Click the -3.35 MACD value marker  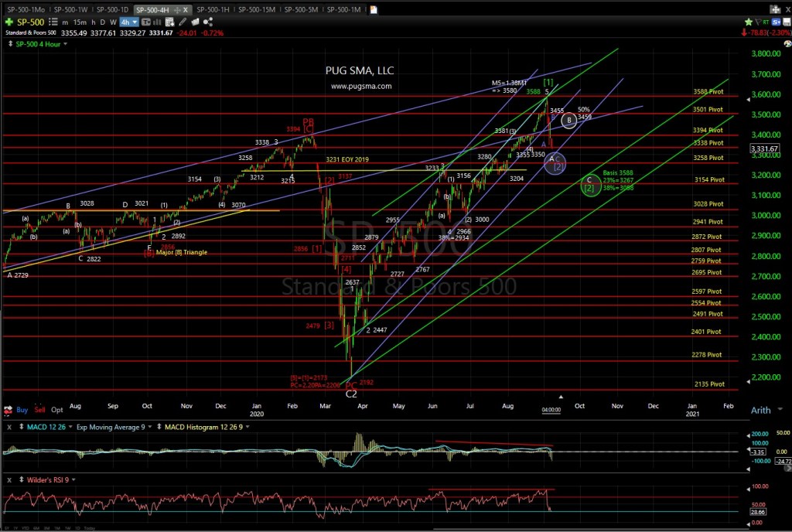click(x=758, y=452)
